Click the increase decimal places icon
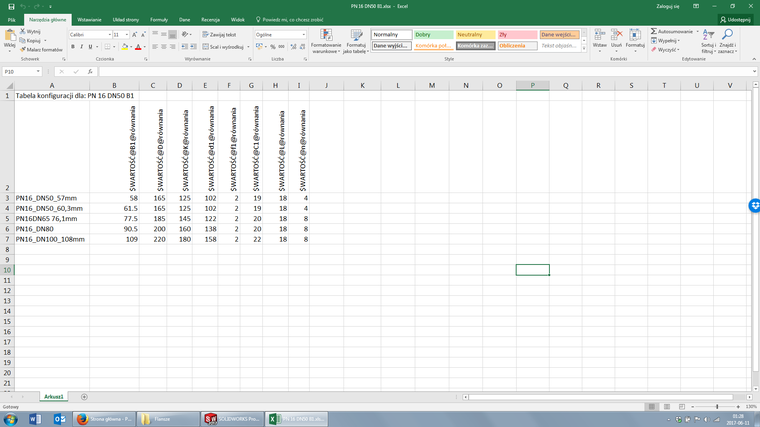Viewport: 760px width, 427px height. 293,47
